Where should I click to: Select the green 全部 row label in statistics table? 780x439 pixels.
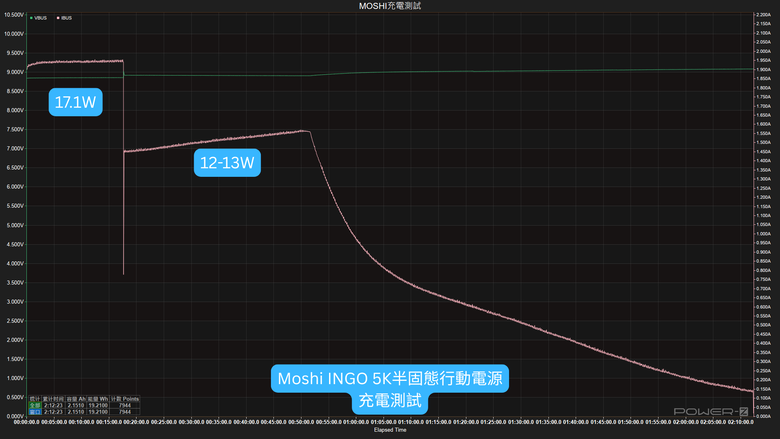(x=35, y=405)
